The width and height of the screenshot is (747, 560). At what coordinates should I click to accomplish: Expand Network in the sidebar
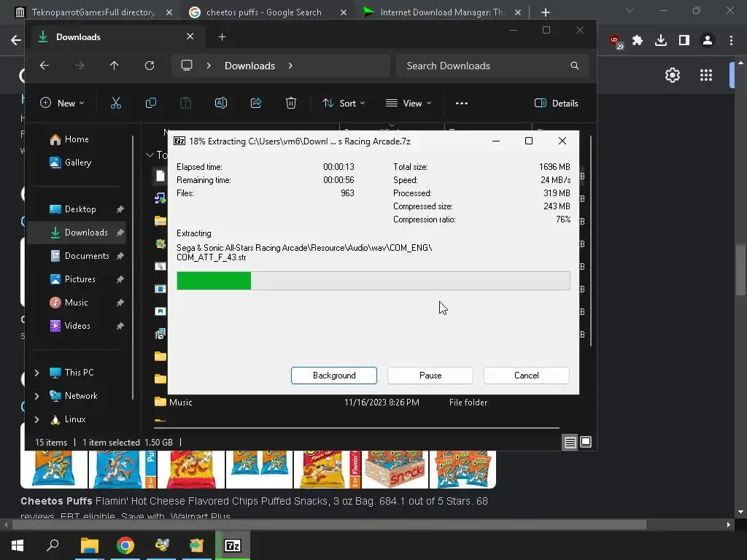[36, 396]
